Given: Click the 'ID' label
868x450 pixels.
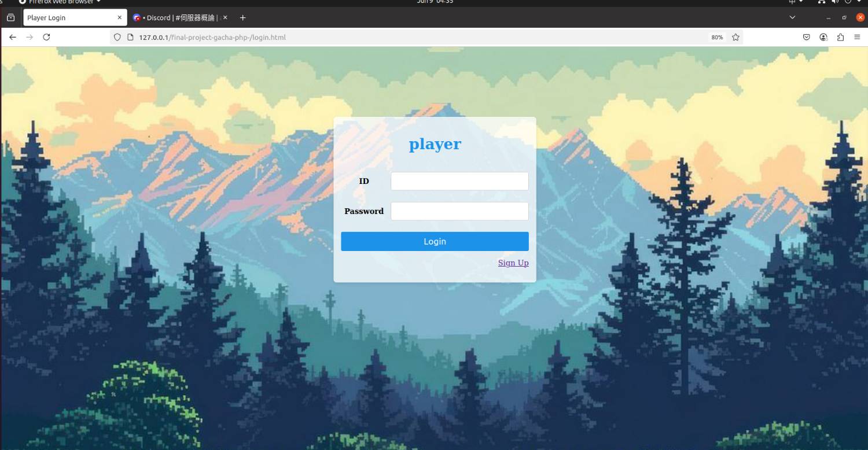Looking at the screenshot, I should click(364, 181).
